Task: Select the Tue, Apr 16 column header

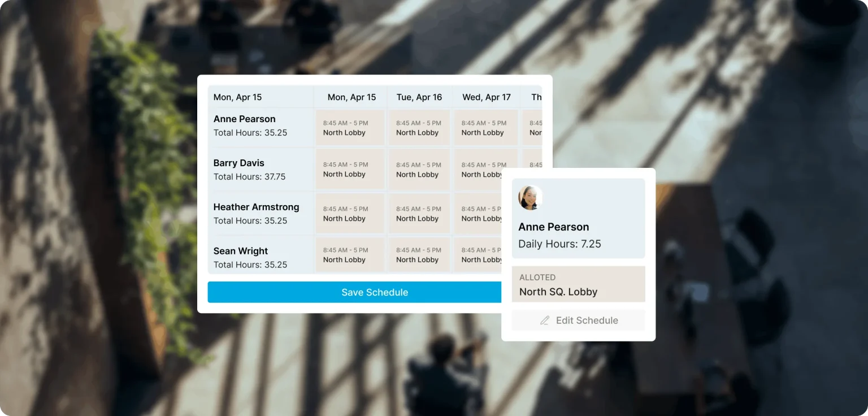Action: click(x=419, y=97)
